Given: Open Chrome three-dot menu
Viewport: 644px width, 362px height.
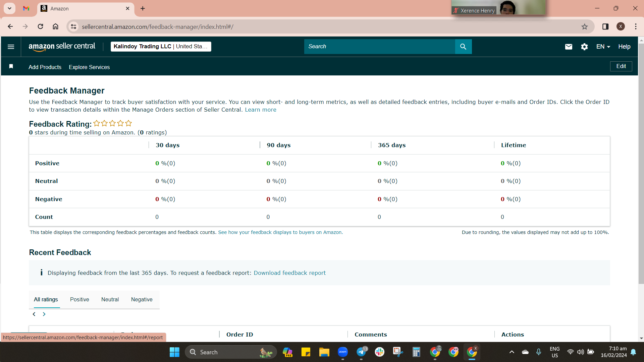Looking at the screenshot, I should (x=636, y=26).
